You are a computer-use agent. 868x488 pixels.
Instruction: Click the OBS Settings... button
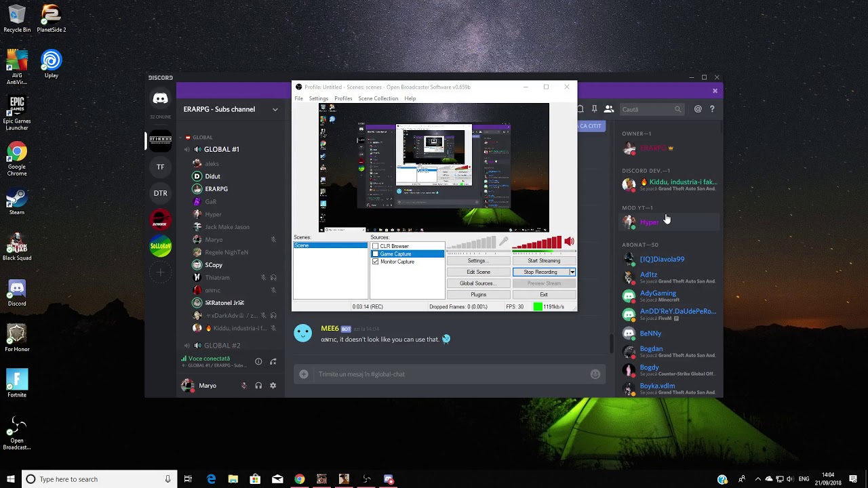point(478,260)
